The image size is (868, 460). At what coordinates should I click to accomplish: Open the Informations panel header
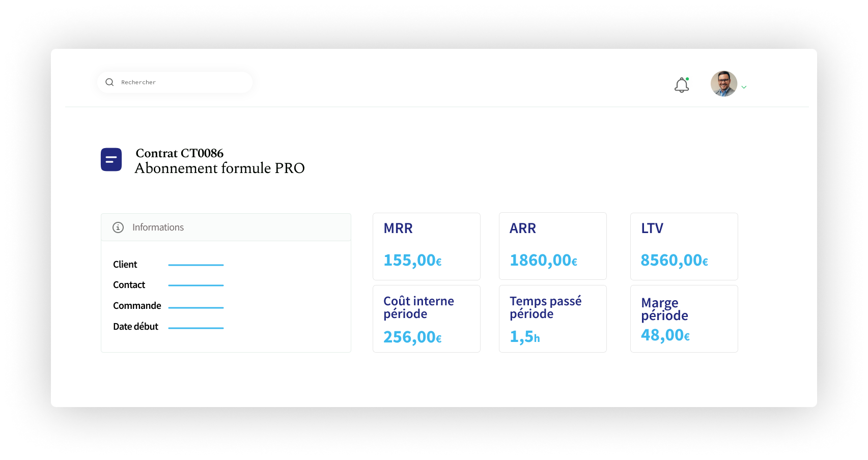(226, 227)
